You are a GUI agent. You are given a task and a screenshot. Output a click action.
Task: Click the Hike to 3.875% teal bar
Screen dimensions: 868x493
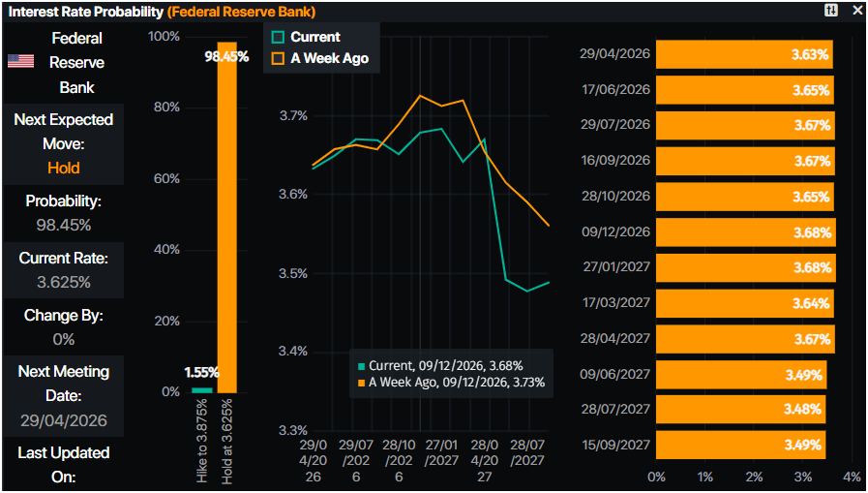click(201, 390)
